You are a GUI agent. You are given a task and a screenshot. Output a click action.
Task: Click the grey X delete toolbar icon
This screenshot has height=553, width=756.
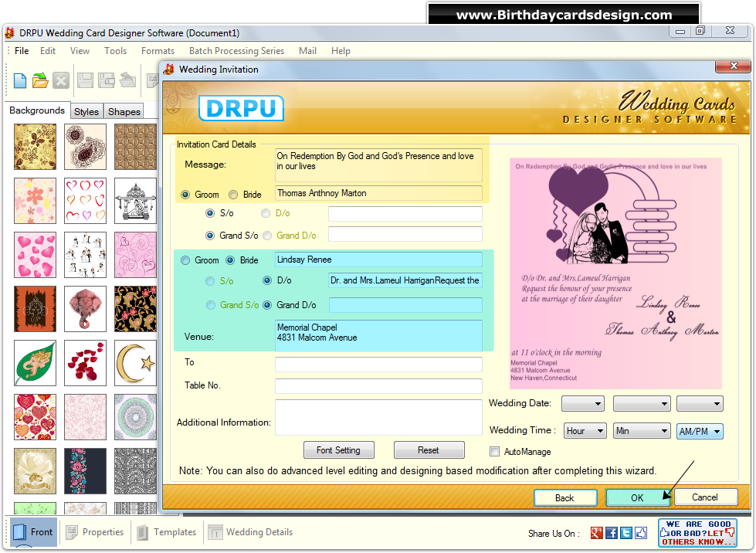tap(61, 80)
